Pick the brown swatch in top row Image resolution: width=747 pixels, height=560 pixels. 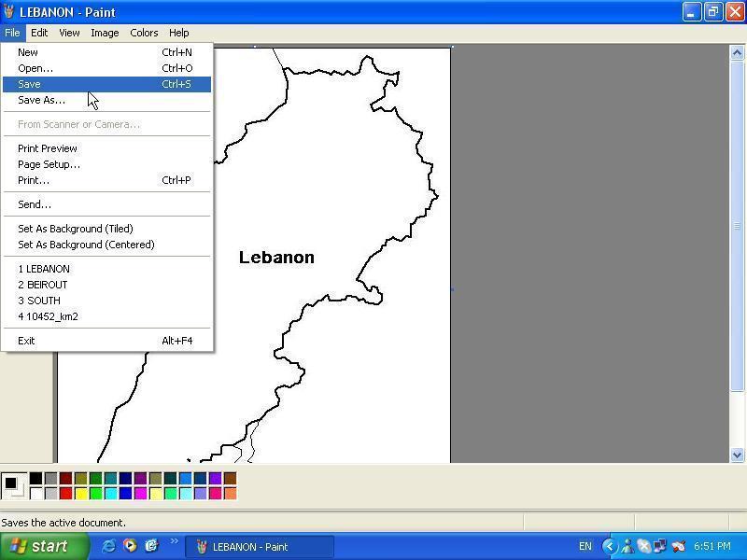[230, 478]
